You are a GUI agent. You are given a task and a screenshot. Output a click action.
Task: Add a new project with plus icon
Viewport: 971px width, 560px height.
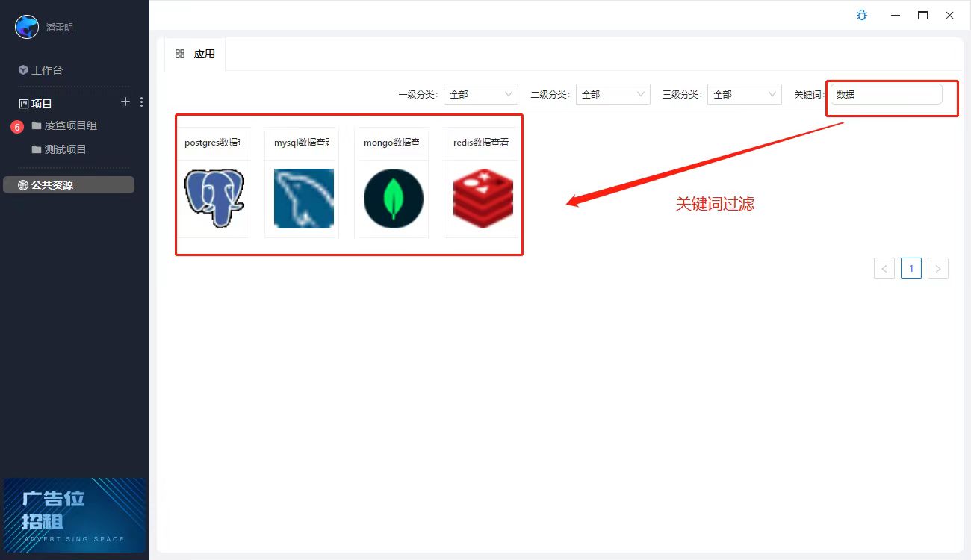125,102
